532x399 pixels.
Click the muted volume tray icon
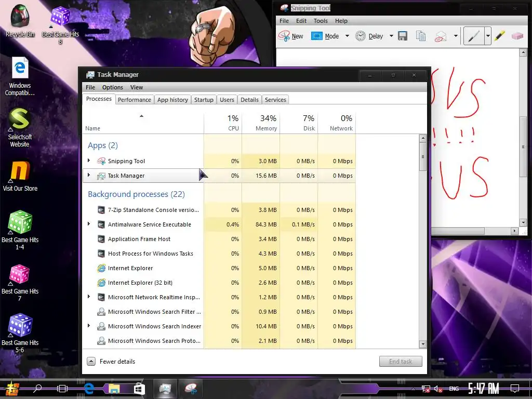pyautogui.click(x=438, y=389)
